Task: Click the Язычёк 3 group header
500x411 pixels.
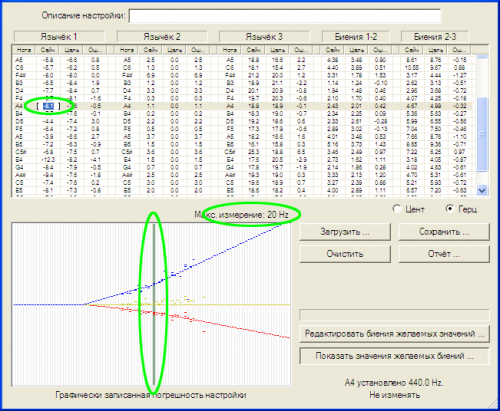Action: 264,37
